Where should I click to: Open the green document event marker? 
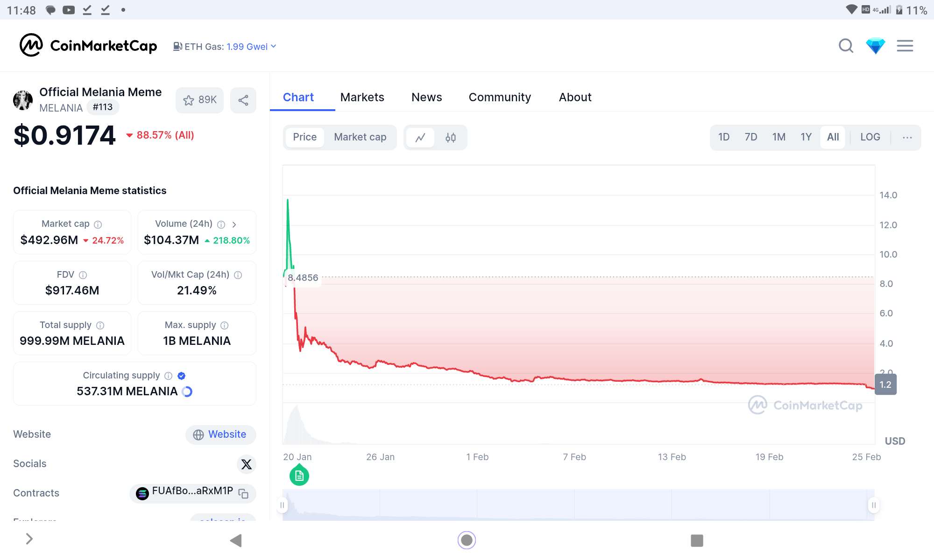click(x=299, y=476)
